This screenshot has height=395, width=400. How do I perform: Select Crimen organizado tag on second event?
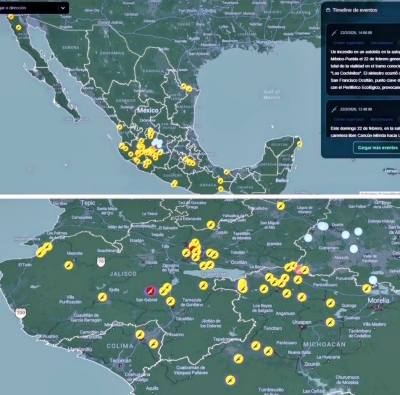coord(349,119)
